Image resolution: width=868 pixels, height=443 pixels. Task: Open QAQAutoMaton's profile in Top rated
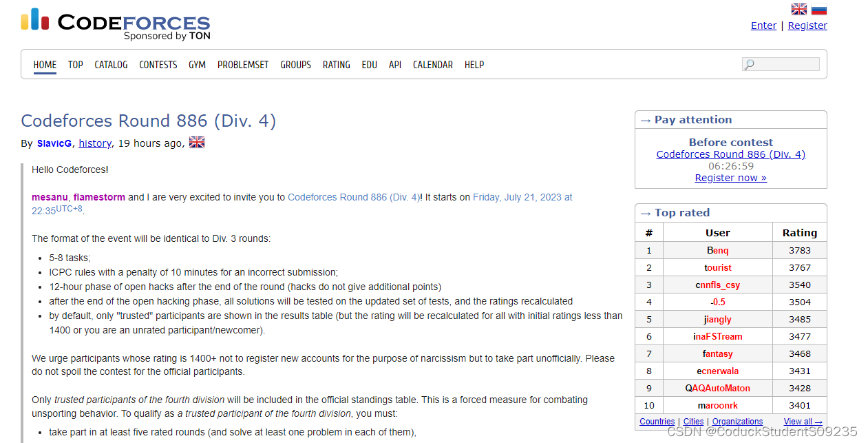pos(718,389)
